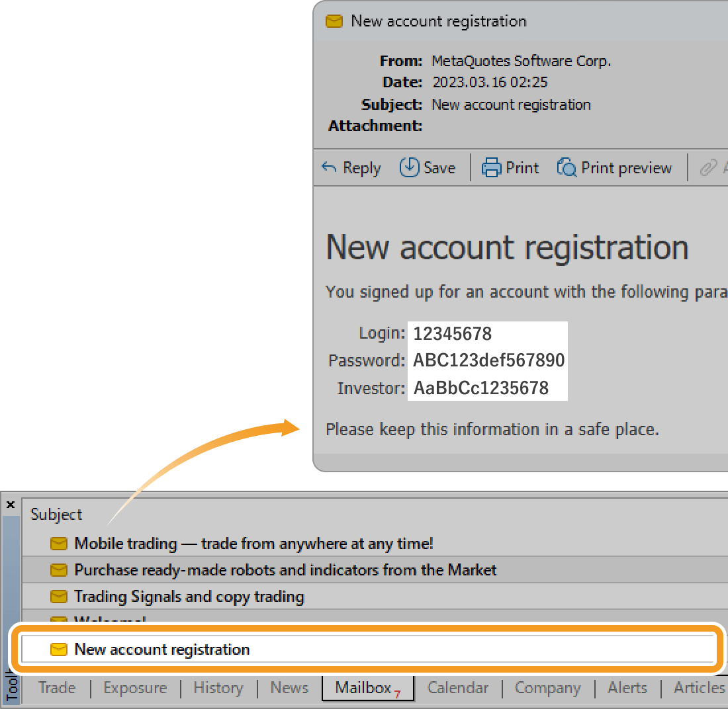Open the Exposure tab
The height and width of the screenshot is (709, 728).
[x=135, y=688]
